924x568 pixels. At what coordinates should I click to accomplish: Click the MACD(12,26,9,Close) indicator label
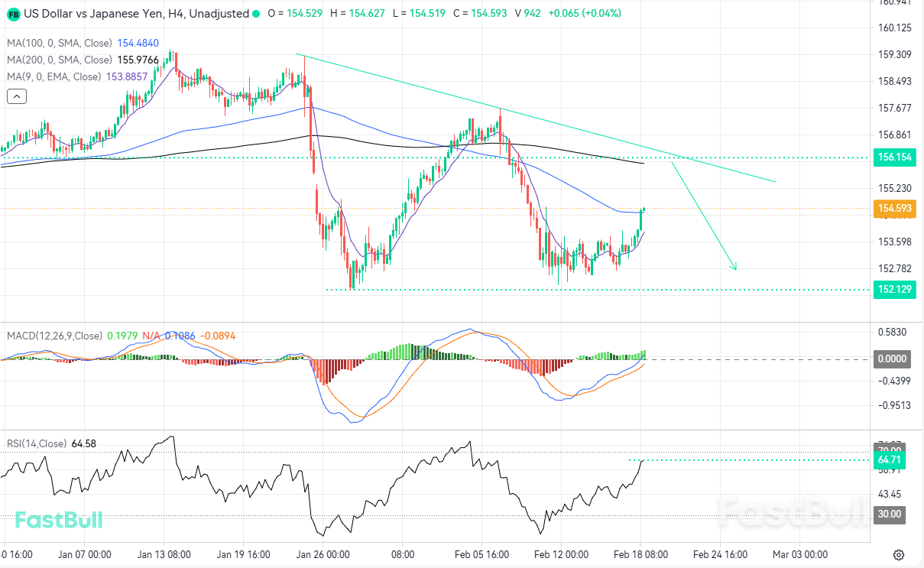[x=54, y=336]
